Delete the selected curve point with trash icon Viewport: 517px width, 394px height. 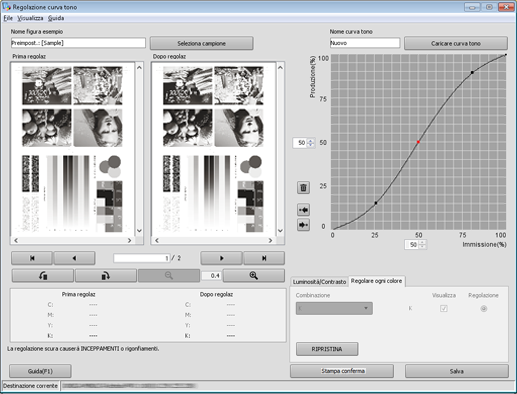303,187
